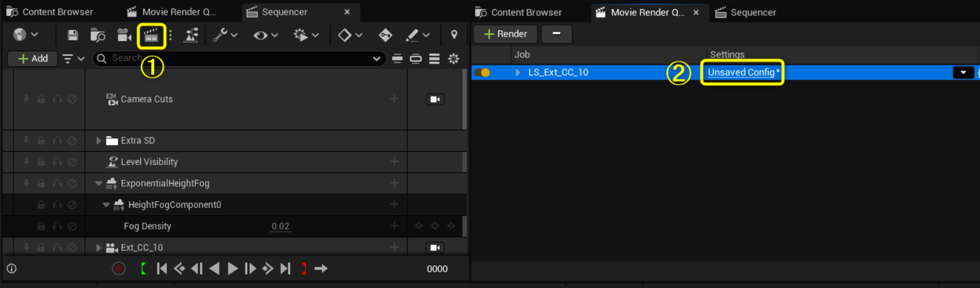Switch to the left Content Browser tab

pyautogui.click(x=50, y=12)
